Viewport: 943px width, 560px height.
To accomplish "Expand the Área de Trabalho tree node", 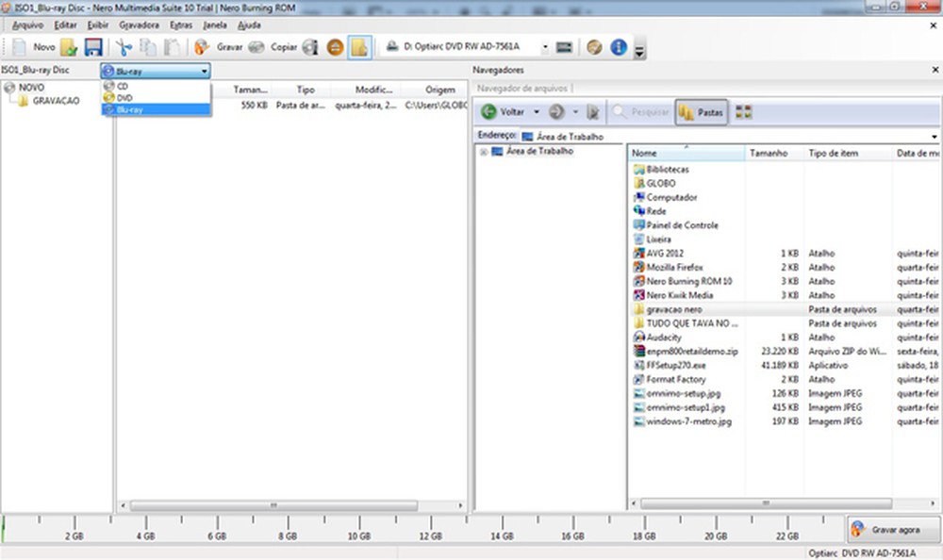I will (x=484, y=152).
